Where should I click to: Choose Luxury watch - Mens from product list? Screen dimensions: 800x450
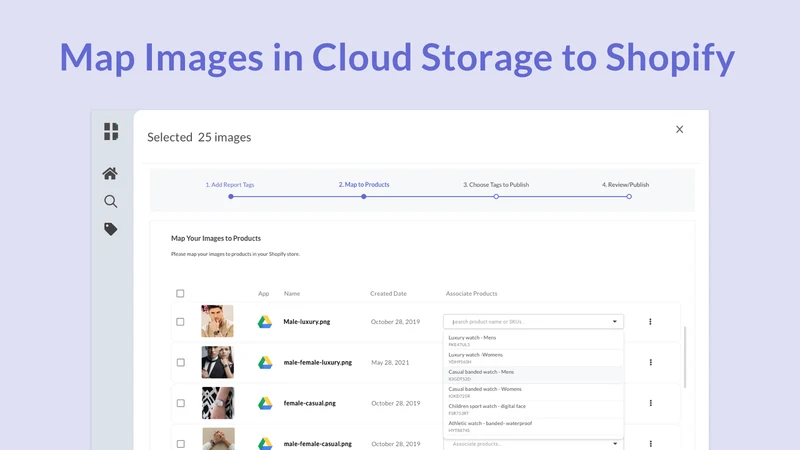(x=533, y=340)
